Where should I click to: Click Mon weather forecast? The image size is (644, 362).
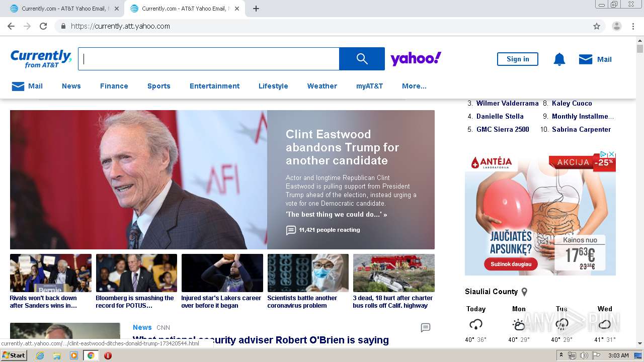[x=519, y=324]
